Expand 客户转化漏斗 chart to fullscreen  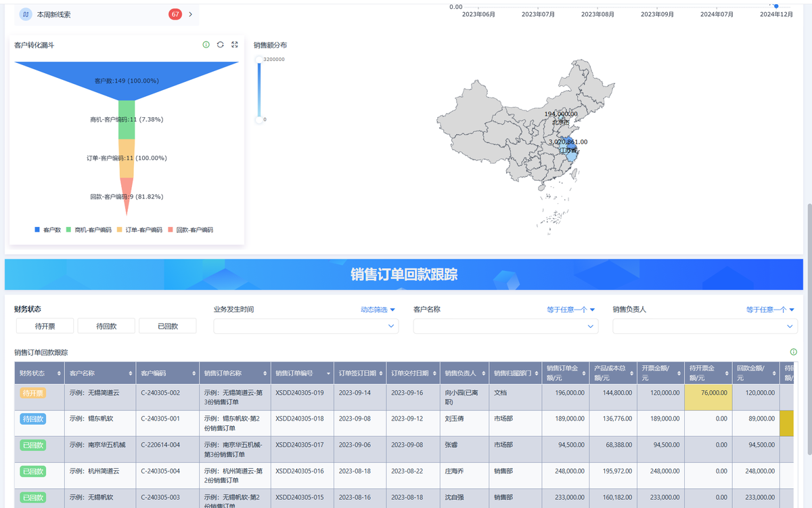coord(235,45)
